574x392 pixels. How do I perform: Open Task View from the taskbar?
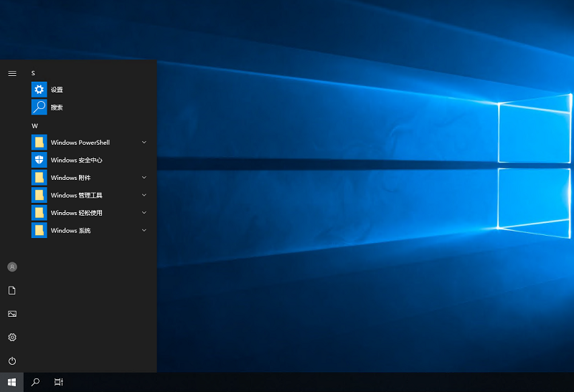[x=59, y=383]
